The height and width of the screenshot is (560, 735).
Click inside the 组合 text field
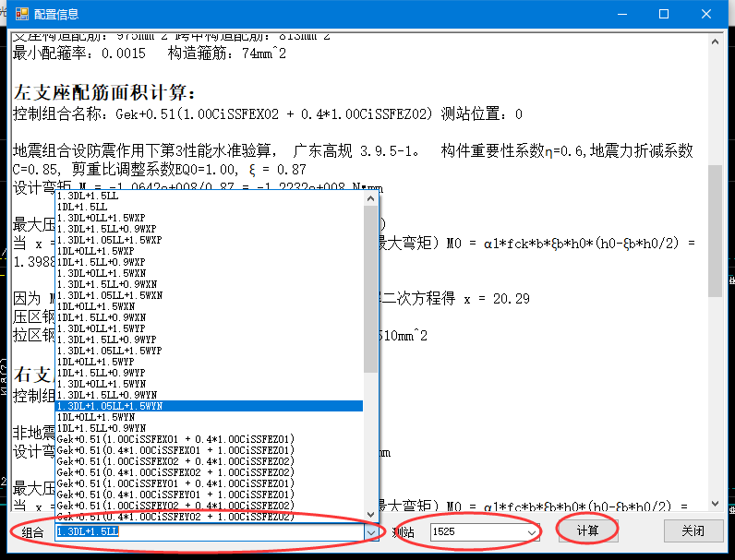pos(203,532)
